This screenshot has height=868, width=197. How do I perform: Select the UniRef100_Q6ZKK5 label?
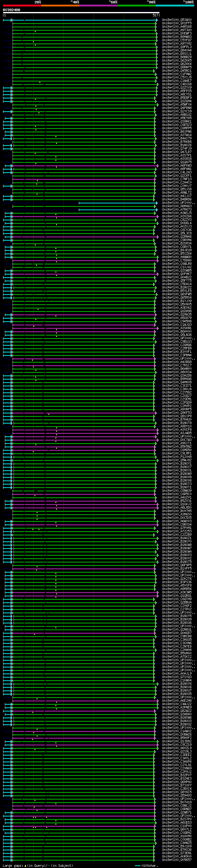coord(177,60)
